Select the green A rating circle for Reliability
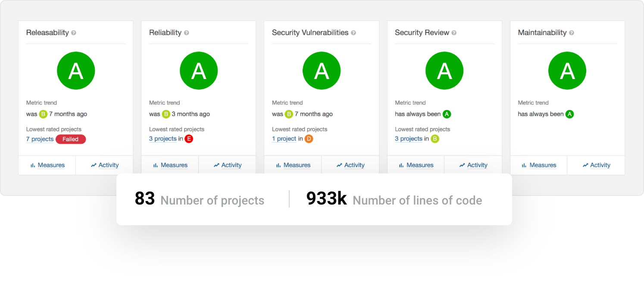 click(199, 70)
